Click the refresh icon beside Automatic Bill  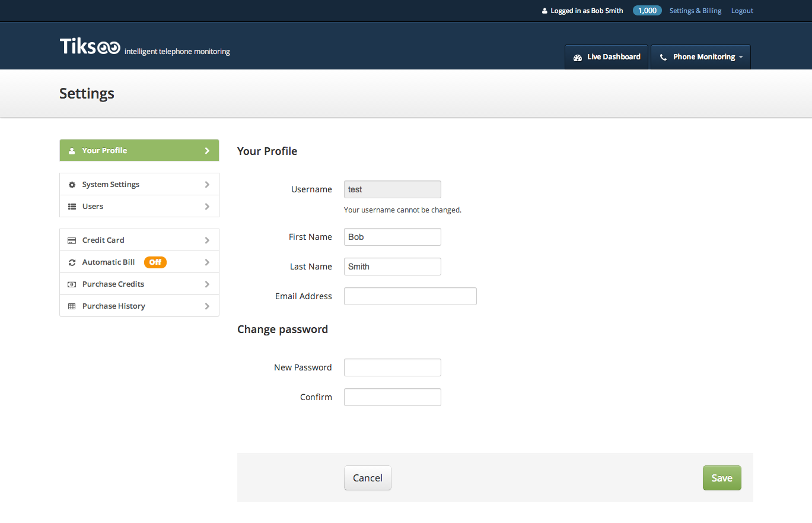(72, 262)
